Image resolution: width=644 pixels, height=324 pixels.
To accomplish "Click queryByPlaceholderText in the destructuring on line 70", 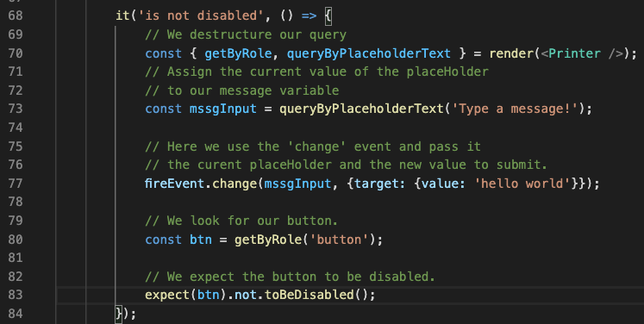I will pyautogui.click(x=369, y=53).
